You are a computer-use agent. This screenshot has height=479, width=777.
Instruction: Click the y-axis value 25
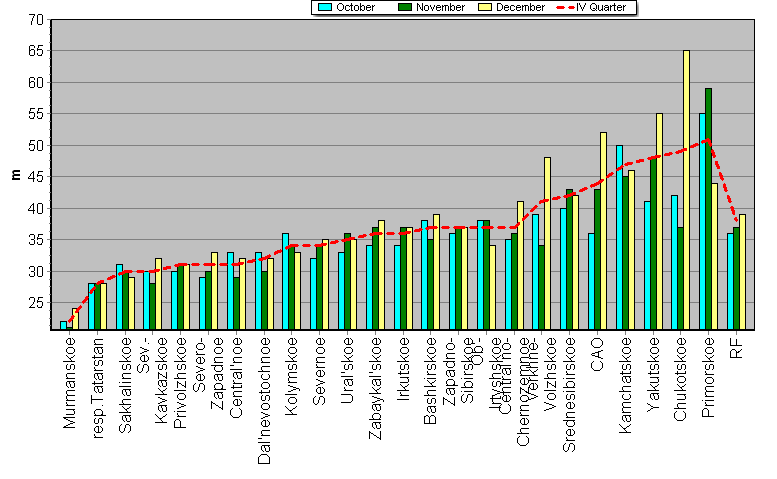point(36,303)
